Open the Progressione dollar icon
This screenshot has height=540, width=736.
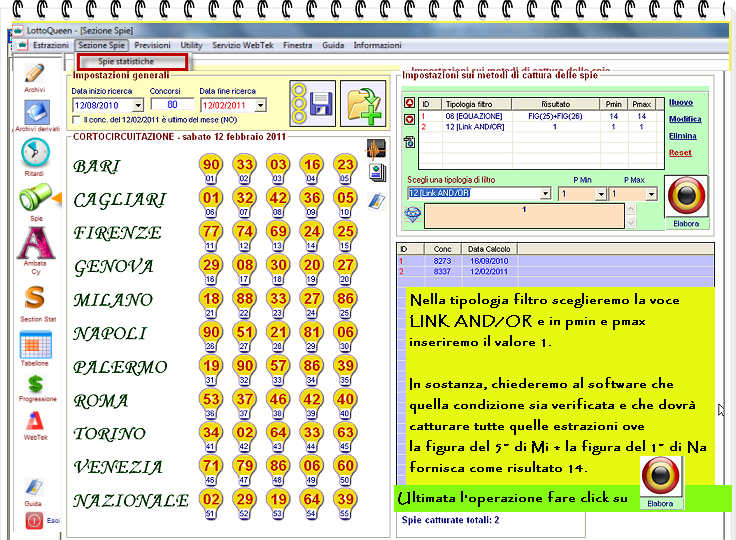pos(36,384)
